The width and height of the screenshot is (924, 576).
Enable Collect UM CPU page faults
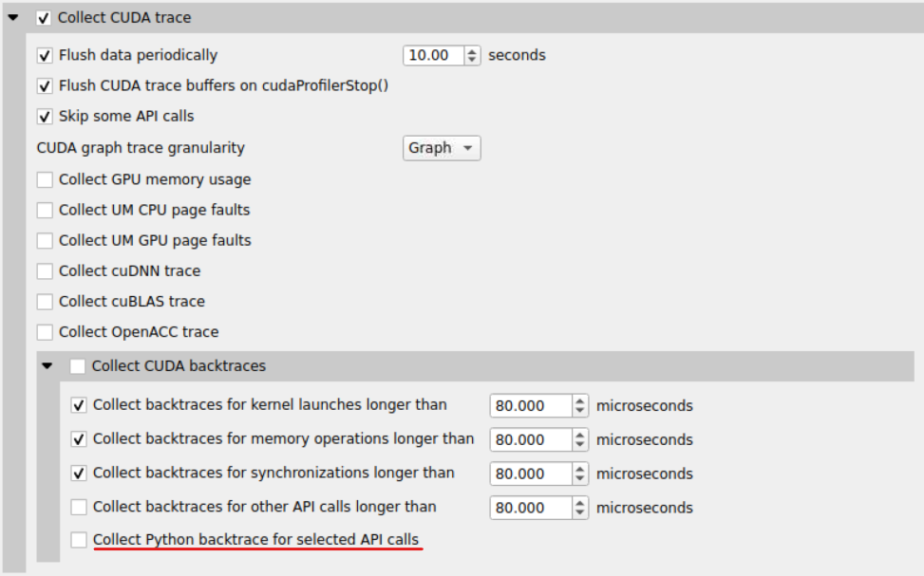(43, 210)
